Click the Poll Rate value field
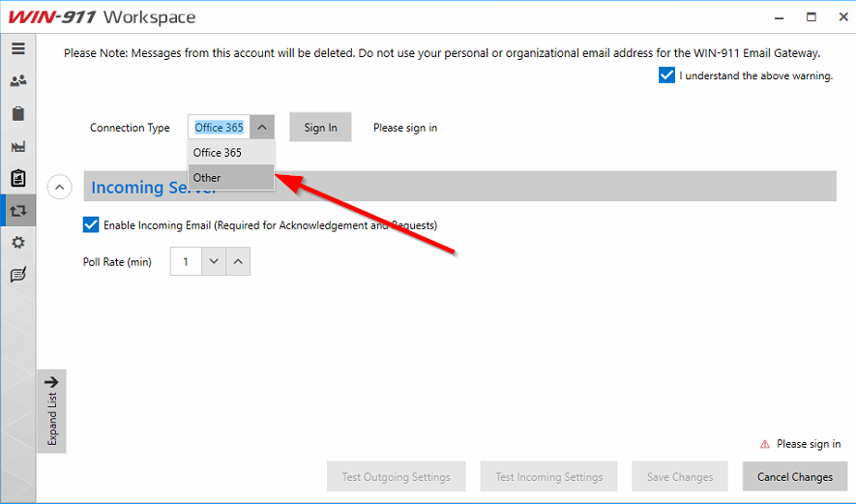This screenshot has width=856, height=504. (186, 261)
